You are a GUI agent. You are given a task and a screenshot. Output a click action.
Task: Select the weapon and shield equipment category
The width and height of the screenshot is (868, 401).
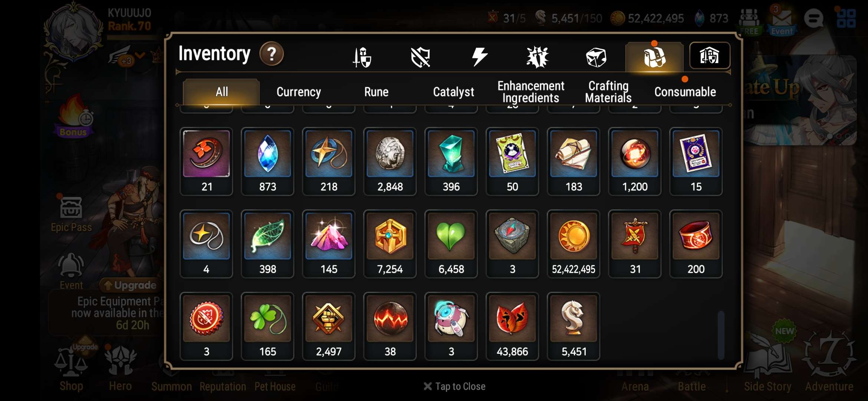(362, 57)
